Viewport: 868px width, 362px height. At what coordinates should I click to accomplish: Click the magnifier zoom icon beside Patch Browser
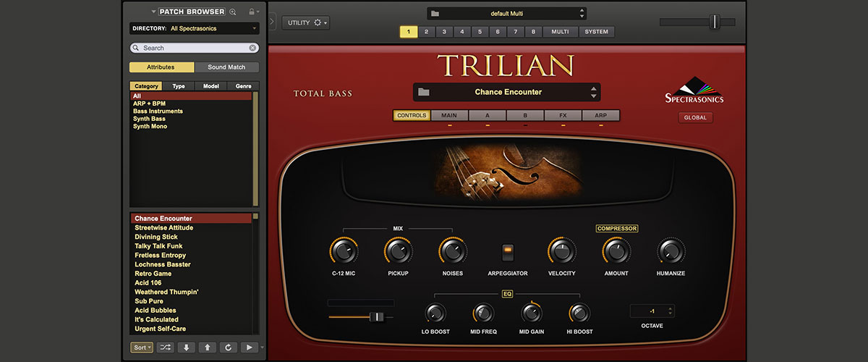(233, 12)
